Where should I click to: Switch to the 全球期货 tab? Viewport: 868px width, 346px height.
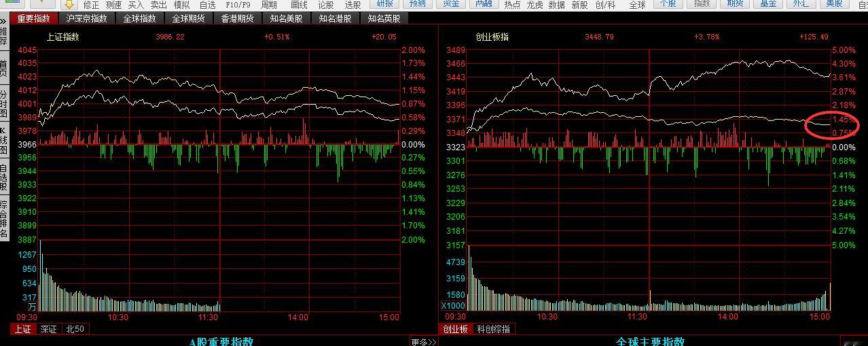tap(188, 18)
